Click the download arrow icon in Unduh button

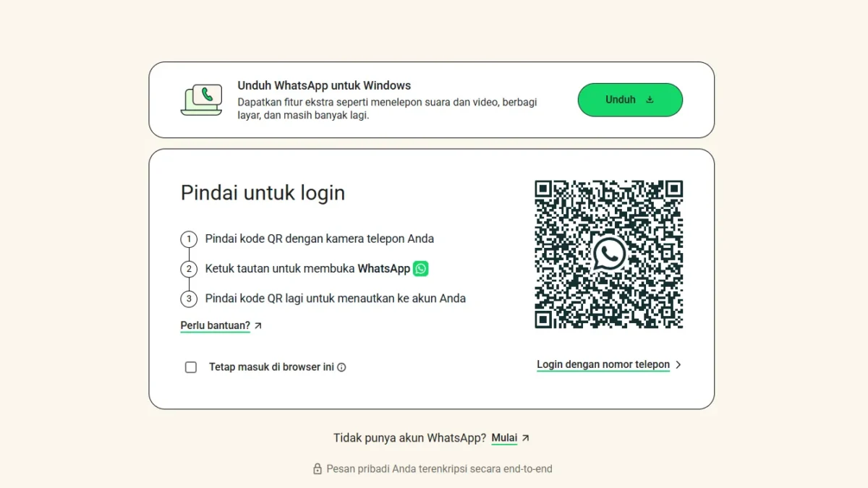click(650, 100)
